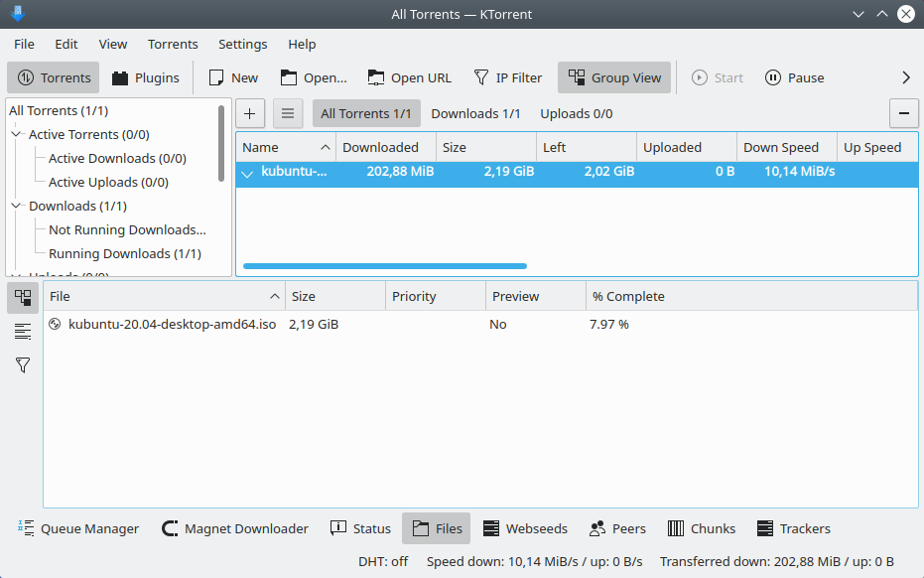Sort files by the File column header
This screenshot has height=578, width=924.
coord(165,296)
